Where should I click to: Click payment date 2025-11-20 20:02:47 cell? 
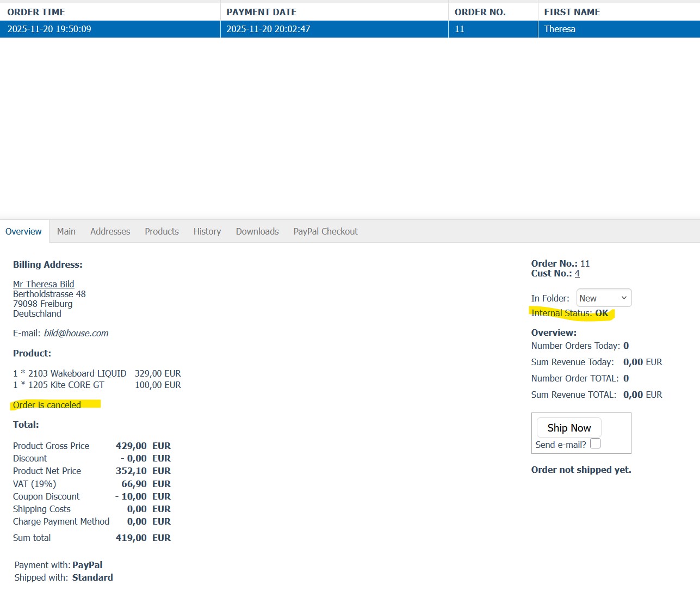268,29
